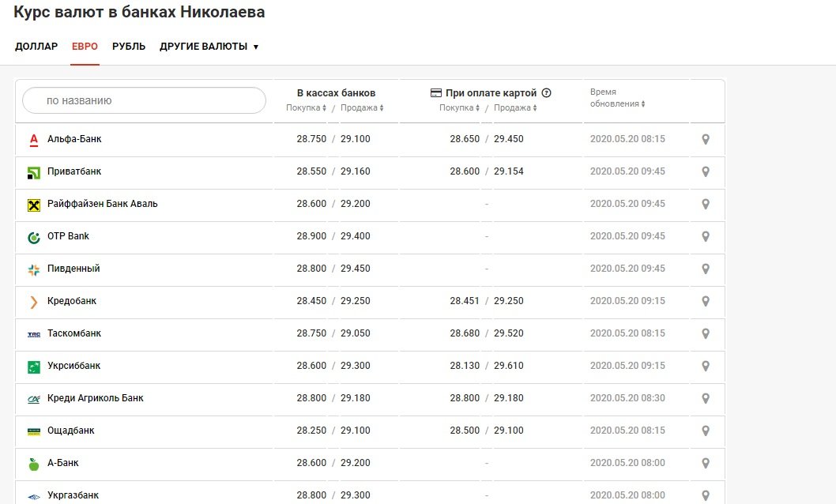Sort by card payment Покупка column

coord(459,107)
